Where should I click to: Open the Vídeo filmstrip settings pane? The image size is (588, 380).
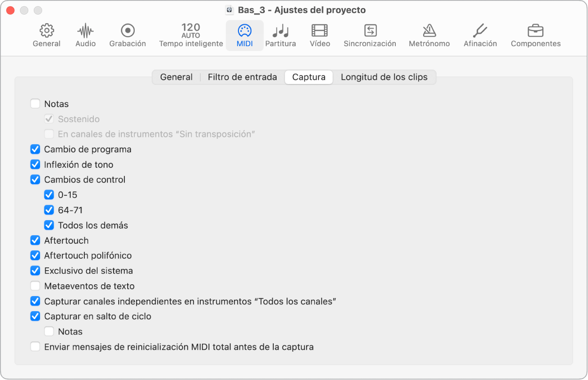(x=319, y=36)
